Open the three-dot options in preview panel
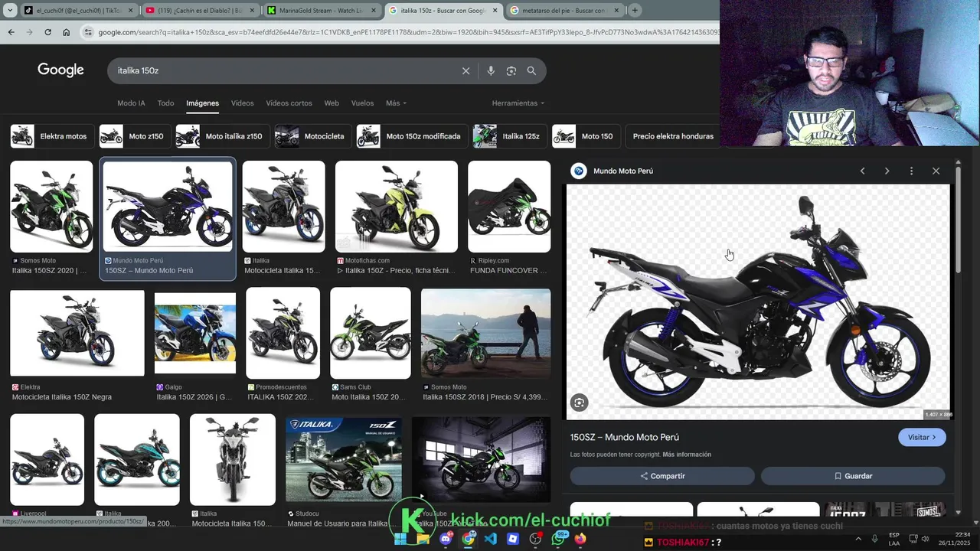 pos(911,171)
